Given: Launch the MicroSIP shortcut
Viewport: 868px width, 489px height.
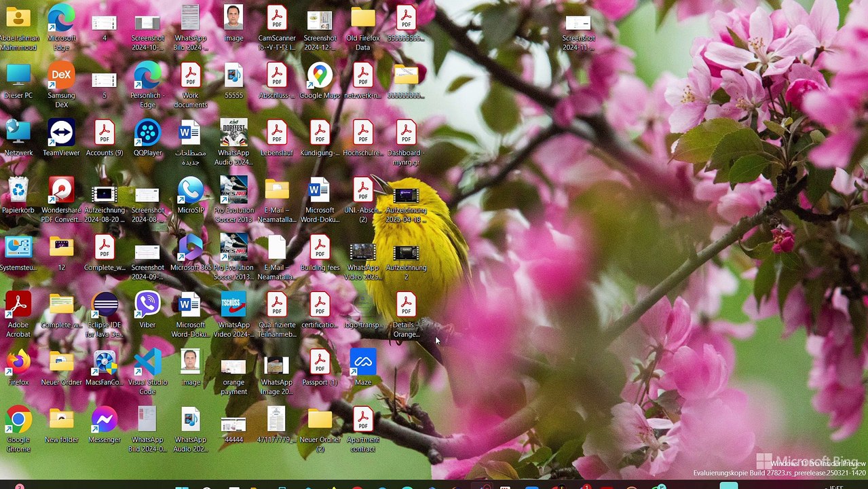Looking at the screenshot, I should point(191,196).
